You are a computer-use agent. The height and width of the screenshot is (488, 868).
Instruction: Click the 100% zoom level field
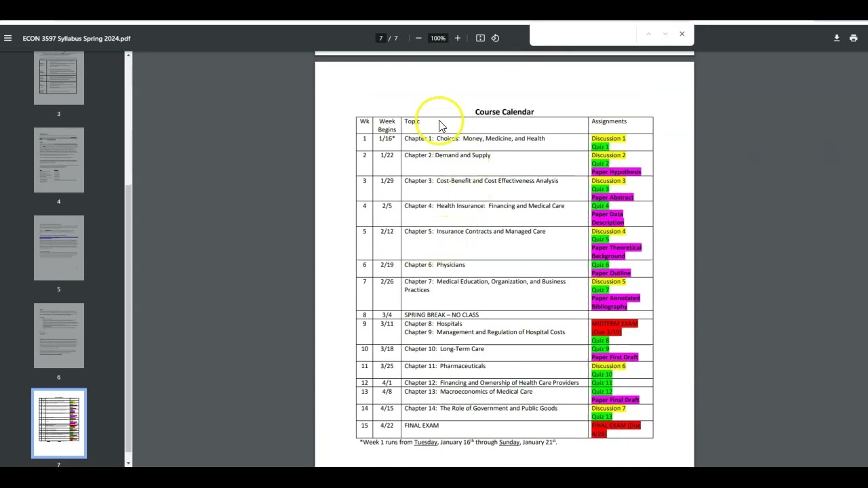[x=438, y=38]
